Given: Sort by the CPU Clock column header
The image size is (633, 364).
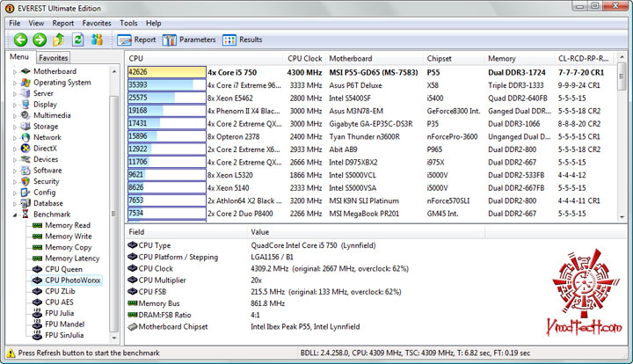Looking at the screenshot, I should pos(305,59).
